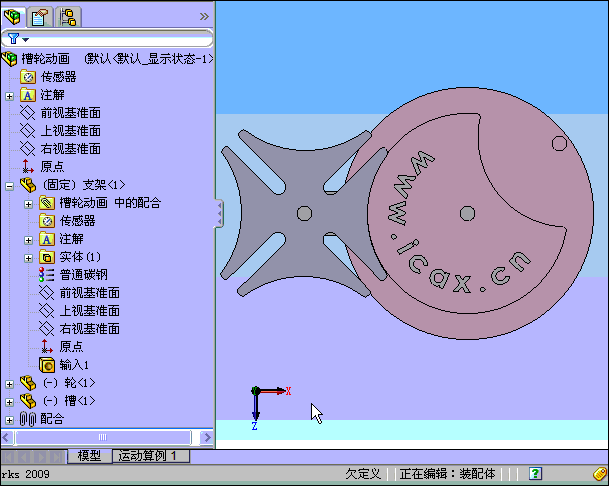This screenshot has width=609, height=486.
Task: Select the 普通碳钢 material text
Action: [84, 275]
